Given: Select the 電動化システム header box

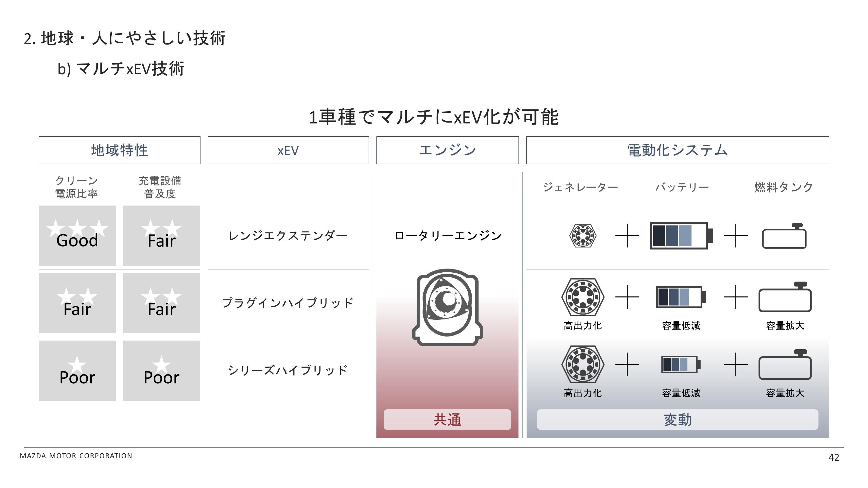Looking at the screenshot, I should tap(677, 150).
